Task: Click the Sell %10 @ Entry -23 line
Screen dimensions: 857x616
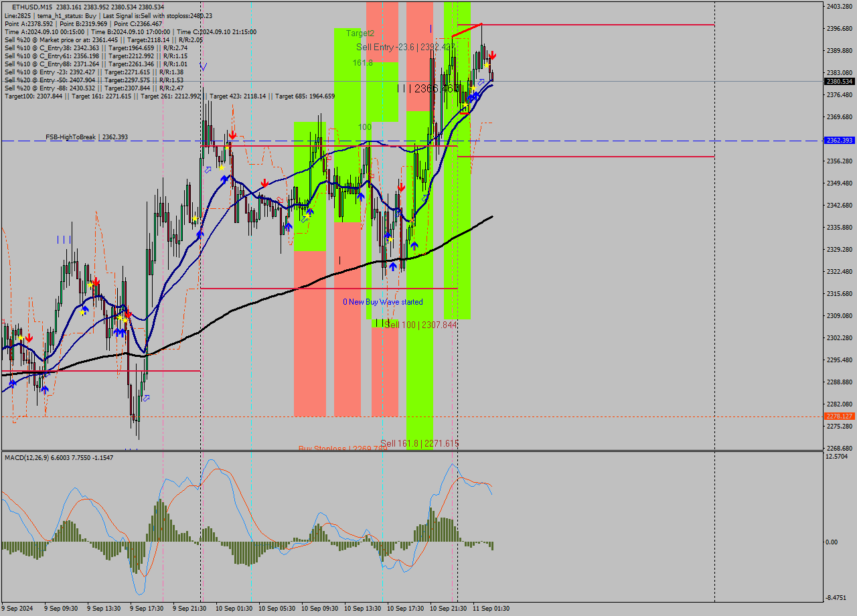Action: tap(94, 72)
